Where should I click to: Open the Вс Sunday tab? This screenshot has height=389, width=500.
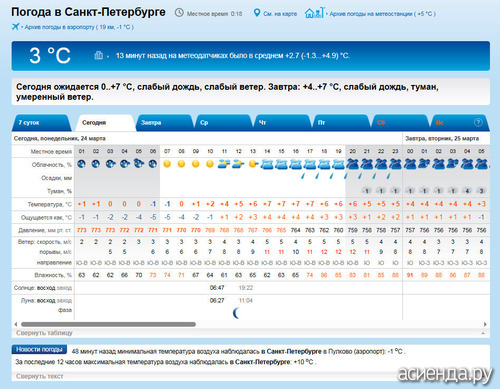coord(459,123)
